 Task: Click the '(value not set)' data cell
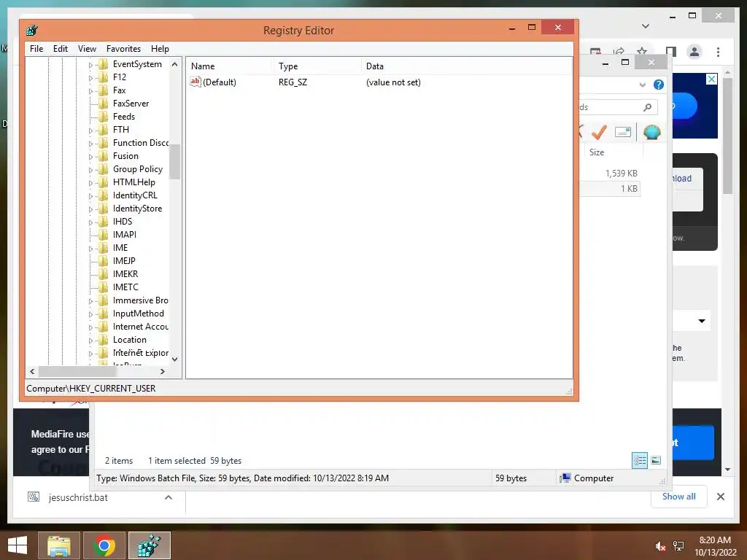click(x=393, y=82)
